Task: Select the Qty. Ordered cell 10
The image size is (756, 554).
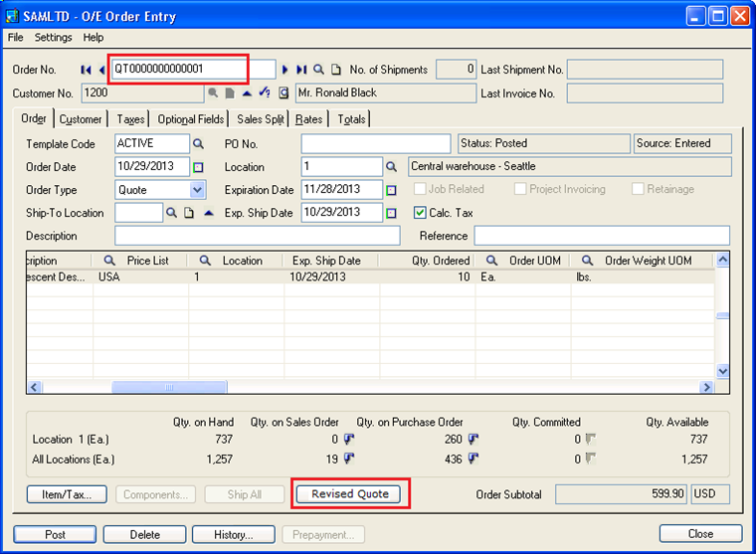Action: (427, 277)
